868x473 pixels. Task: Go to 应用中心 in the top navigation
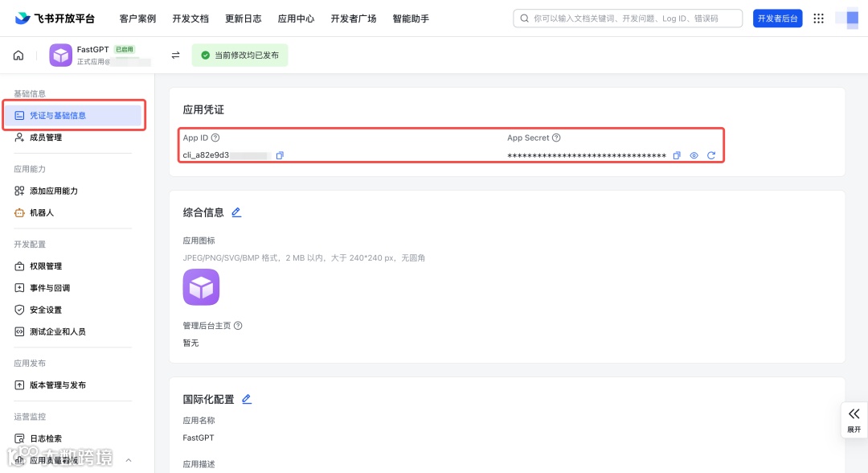tap(296, 19)
